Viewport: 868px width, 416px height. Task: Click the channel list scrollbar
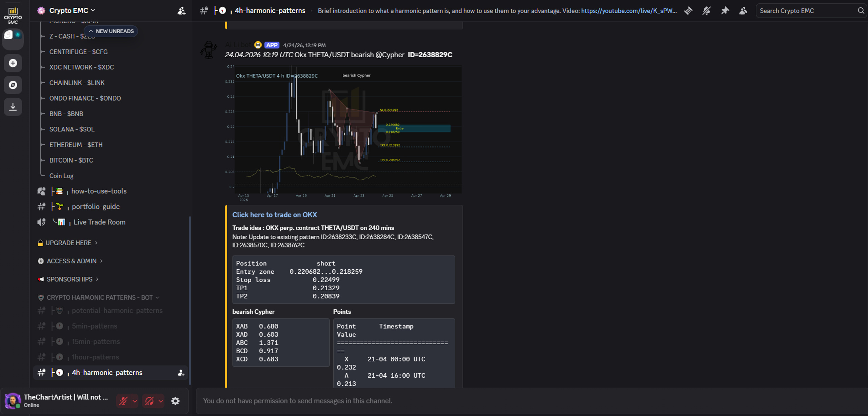[190, 301]
